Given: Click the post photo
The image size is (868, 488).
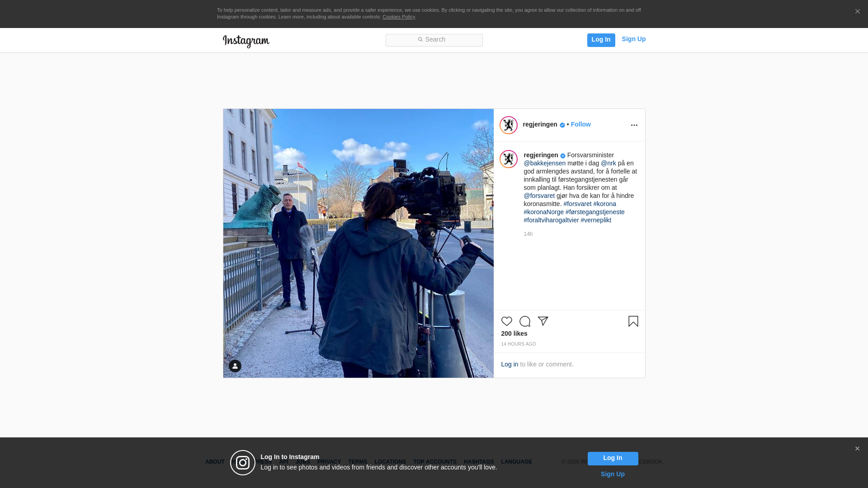Looking at the screenshot, I should pyautogui.click(x=358, y=243).
